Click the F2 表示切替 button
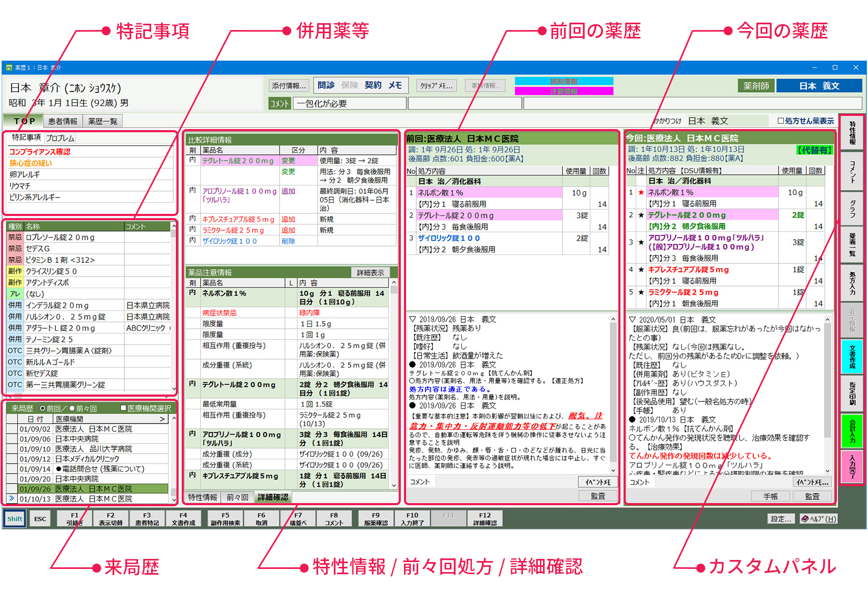This screenshot has height=590, width=868. (110, 518)
